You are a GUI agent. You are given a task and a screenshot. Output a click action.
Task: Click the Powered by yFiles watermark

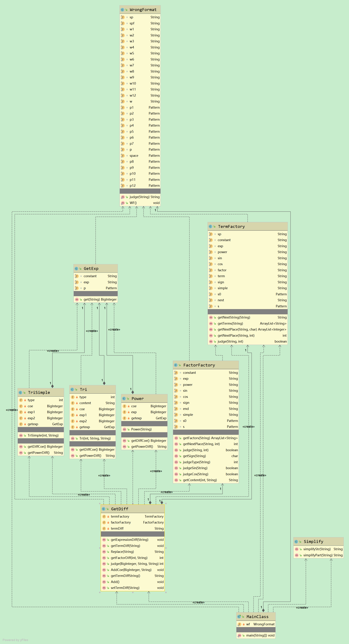(15, 640)
